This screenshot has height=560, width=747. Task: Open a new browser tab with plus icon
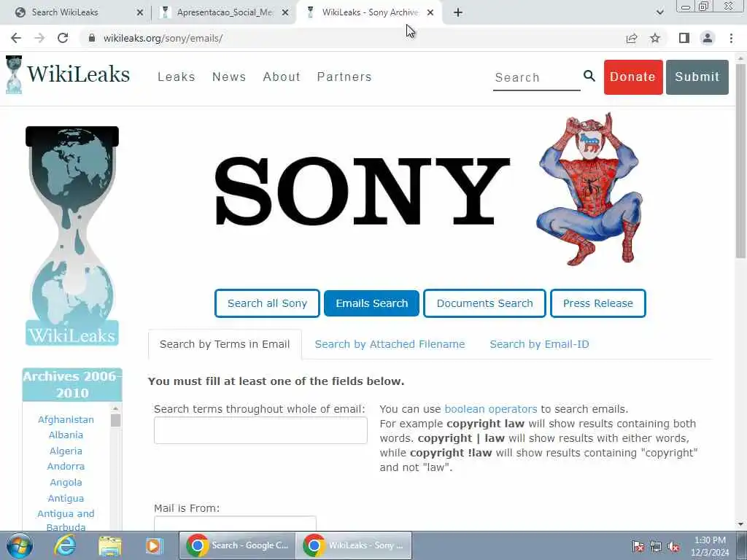click(x=458, y=12)
